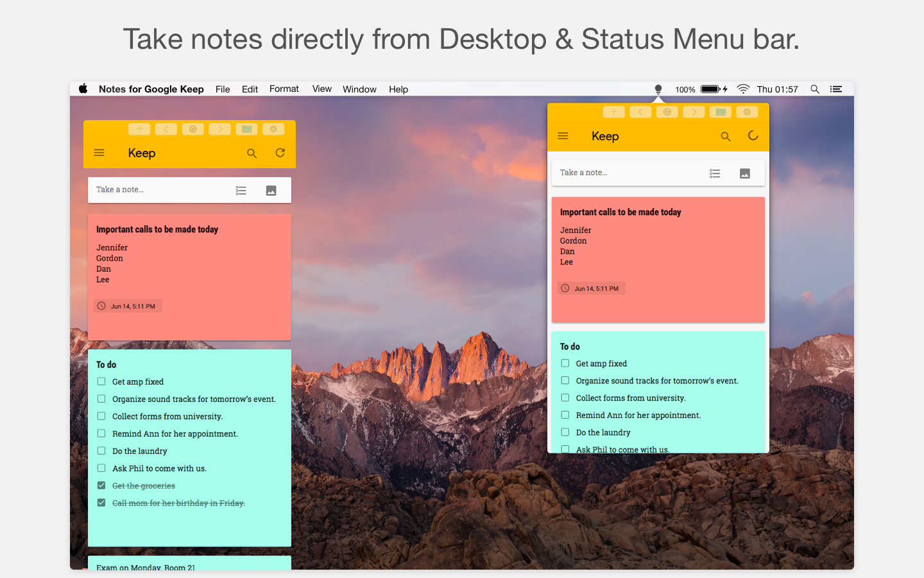
Task: Add an image note in desktop Keep window
Action: tap(271, 191)
